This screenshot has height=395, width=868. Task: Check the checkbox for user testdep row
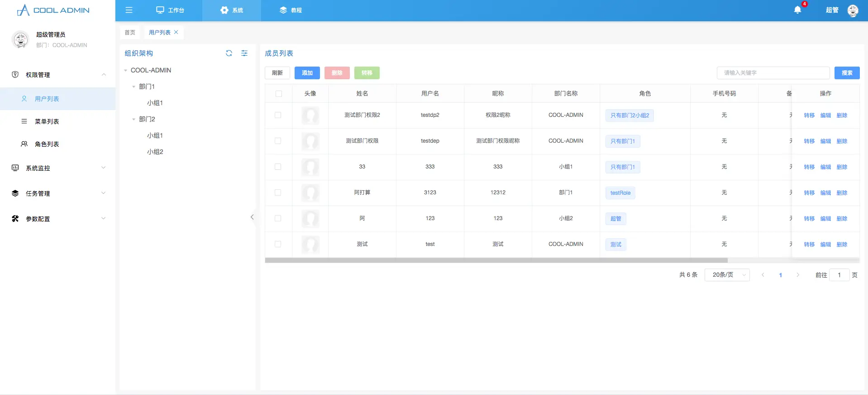click(278, 141)
